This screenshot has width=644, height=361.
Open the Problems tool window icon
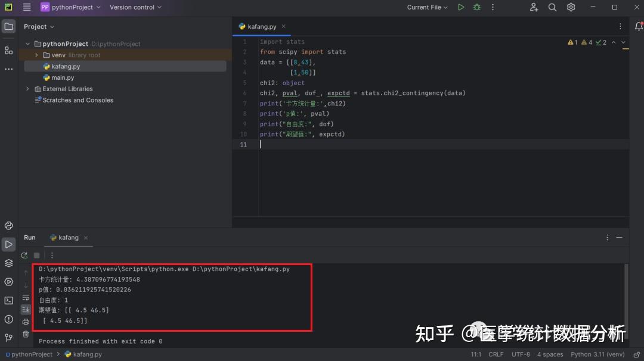[9, 319]
